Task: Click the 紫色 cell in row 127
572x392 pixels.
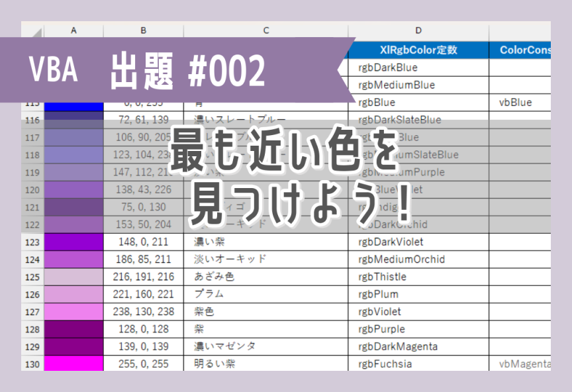Action: (x=266, y=312)
